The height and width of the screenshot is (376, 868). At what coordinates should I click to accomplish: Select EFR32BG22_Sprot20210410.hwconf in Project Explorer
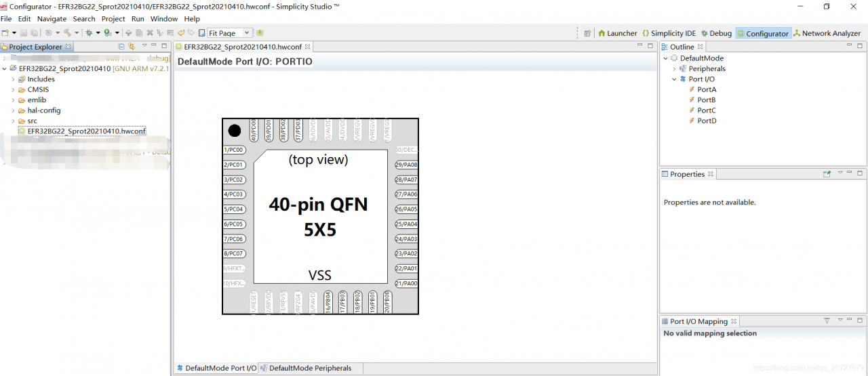click(x=81, y=131)
